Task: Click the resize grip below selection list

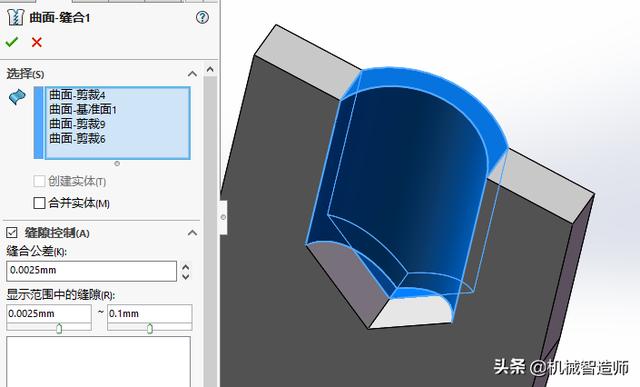Action: tap(117, 164)
